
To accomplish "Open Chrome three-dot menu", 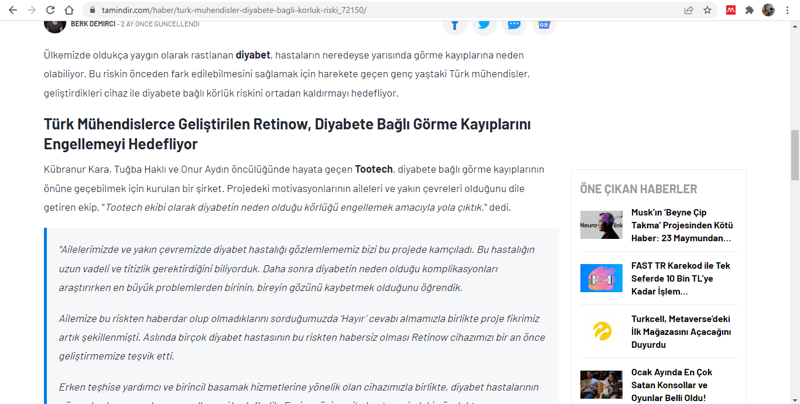I will [788, 10].
